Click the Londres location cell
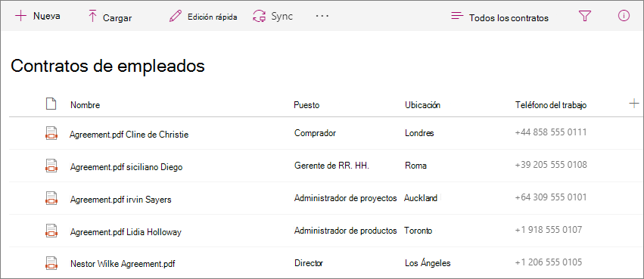Image resolution: width=644 pixels, height=279 pixels. click(x=419, y=133)
